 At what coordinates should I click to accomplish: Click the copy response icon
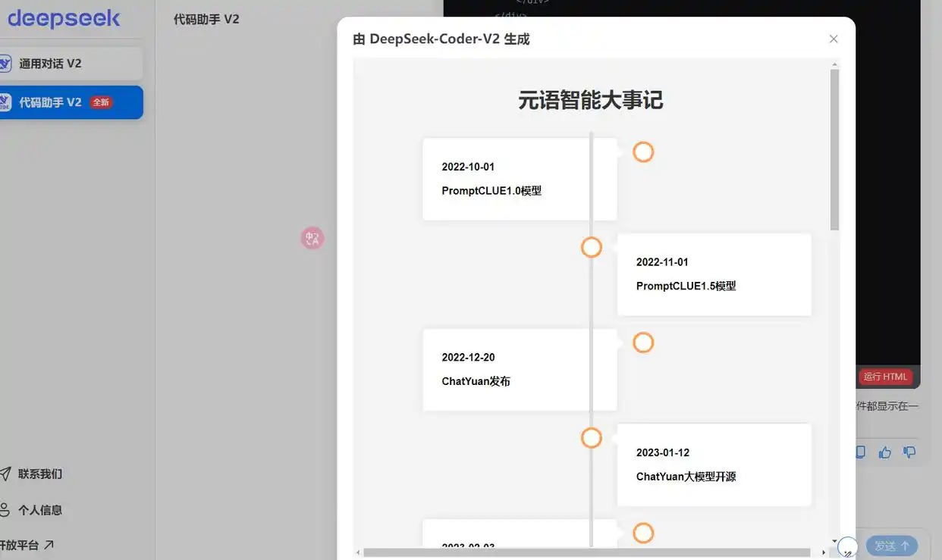pyautogui.click(x=860, y=452)
